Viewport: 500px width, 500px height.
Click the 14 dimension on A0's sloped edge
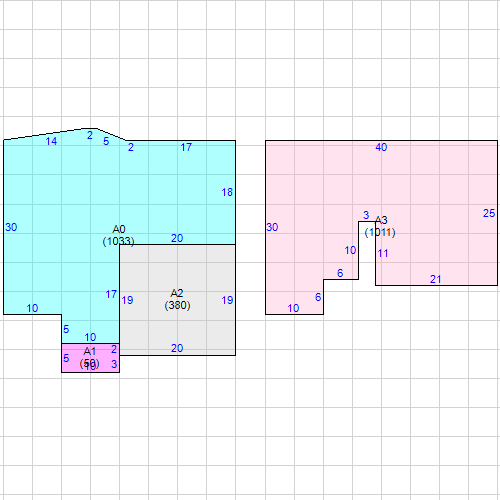click(x=51, y=141)
